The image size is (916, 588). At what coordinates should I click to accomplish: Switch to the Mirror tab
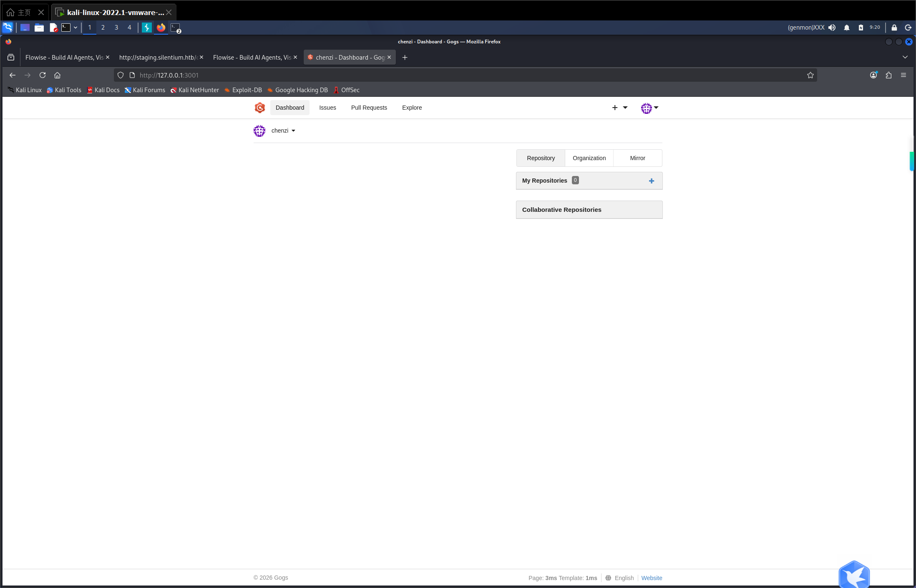coord(637,158)
